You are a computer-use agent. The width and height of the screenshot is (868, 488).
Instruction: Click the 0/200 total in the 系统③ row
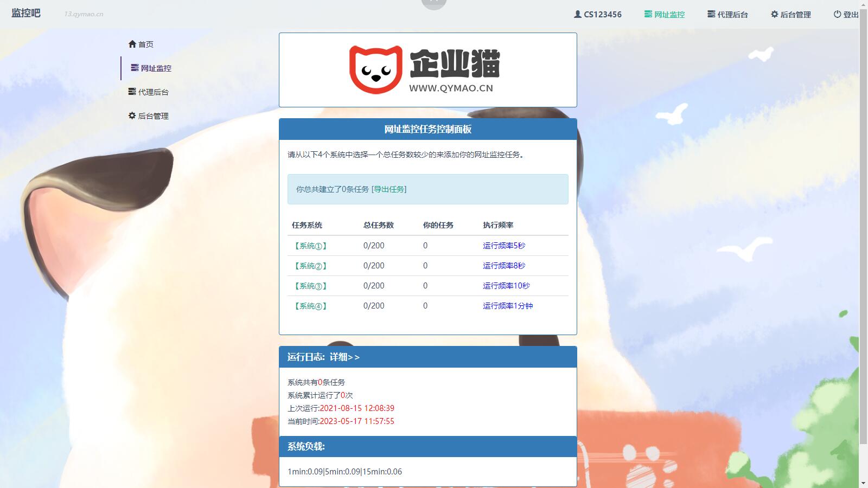coord(374,286)
